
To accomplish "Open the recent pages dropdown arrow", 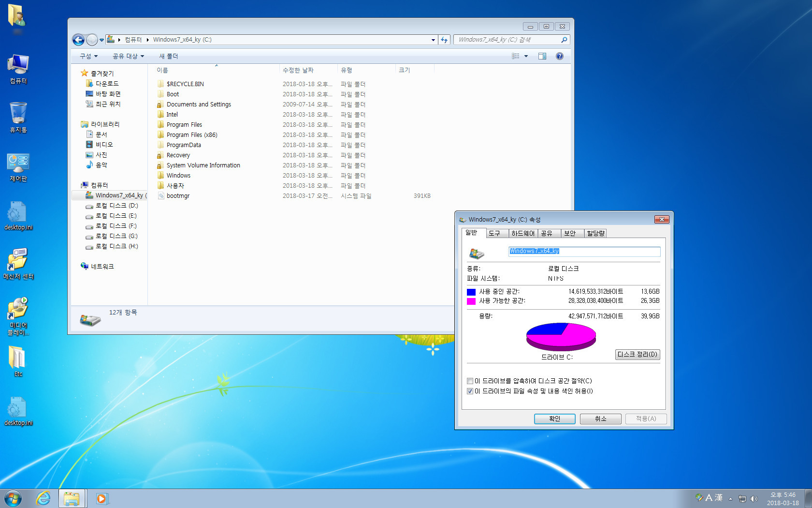I will (x=101, y=40).
